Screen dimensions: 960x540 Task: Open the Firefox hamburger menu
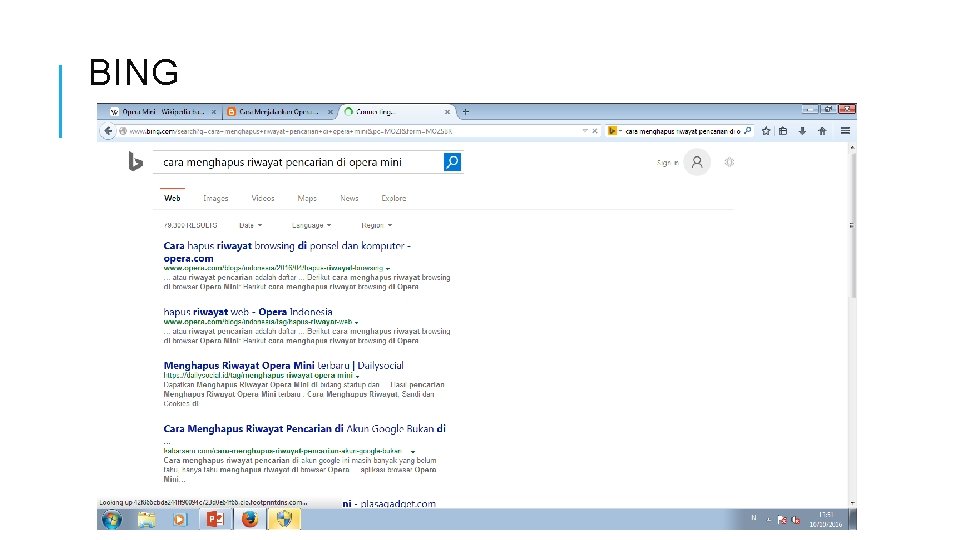coord(846,130)
